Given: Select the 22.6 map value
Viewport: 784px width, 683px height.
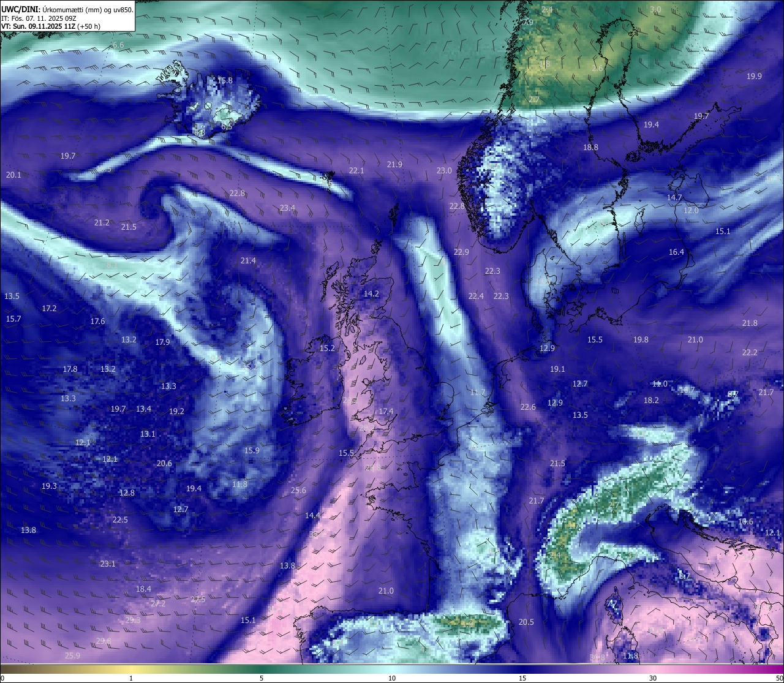Looking at the screenshot, I should coord(528,407).
